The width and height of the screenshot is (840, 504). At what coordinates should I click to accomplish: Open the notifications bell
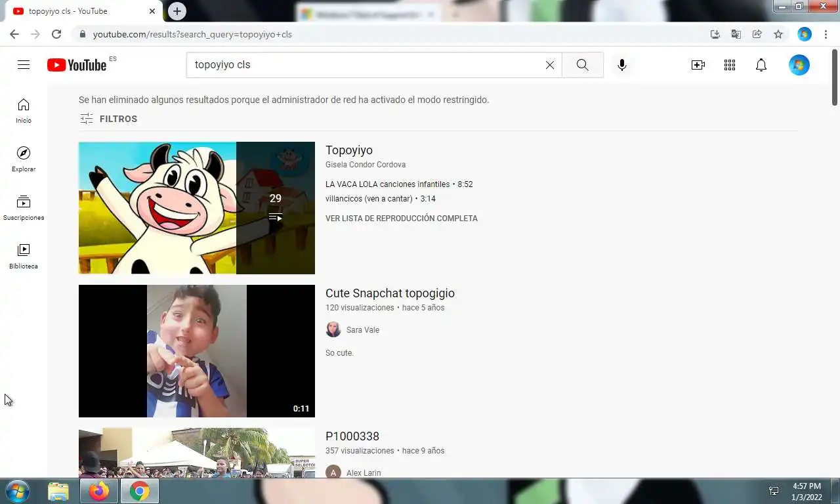[x=761, y=65]
